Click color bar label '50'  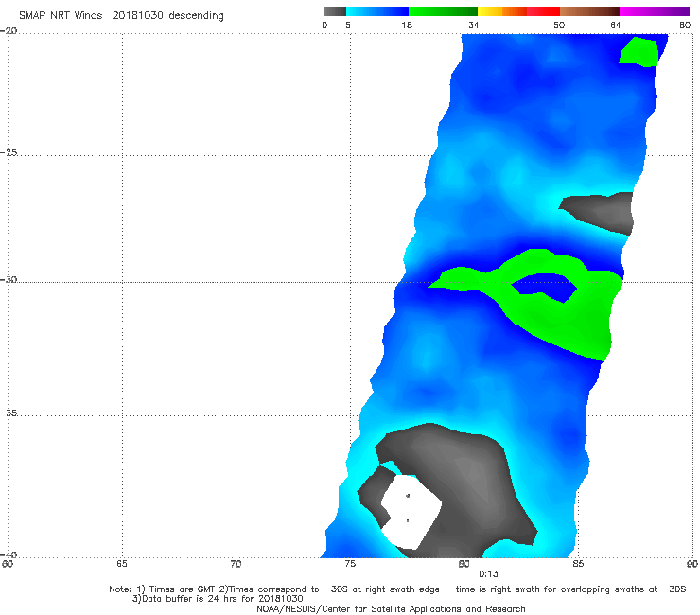(x=559, y=25)
